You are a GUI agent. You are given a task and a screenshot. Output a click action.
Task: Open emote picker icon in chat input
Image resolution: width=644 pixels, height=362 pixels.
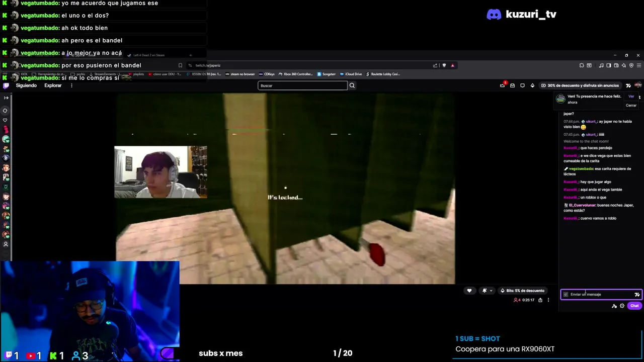pyautogui.click(x=637, y=295)
